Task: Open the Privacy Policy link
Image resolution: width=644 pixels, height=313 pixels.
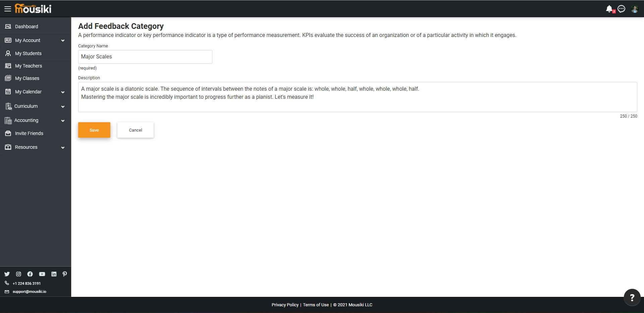Action: tap(285, 305)
